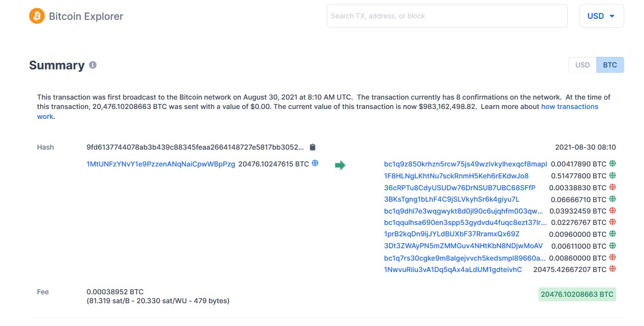Open output address 1F8HLNgLKhtNu7sckRnmH5Keh6rEKdwJo8
This screenshot has width=644, height=326.
tap(456, 176)
